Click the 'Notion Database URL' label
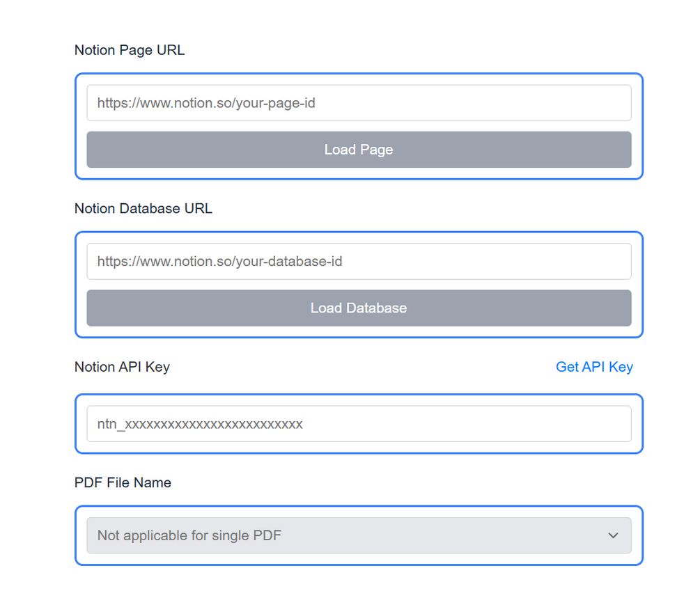 click(143, 208)
